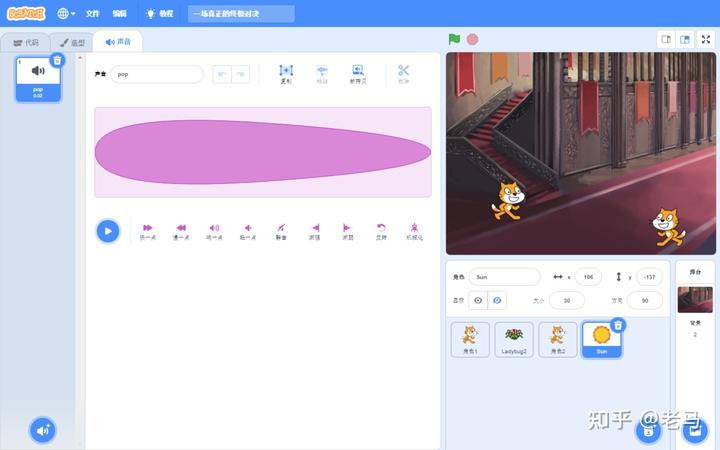This screenshot has height=450, width=720.
Task: Click the cat sprite at stage right
Action: click(x=668, y=227)
